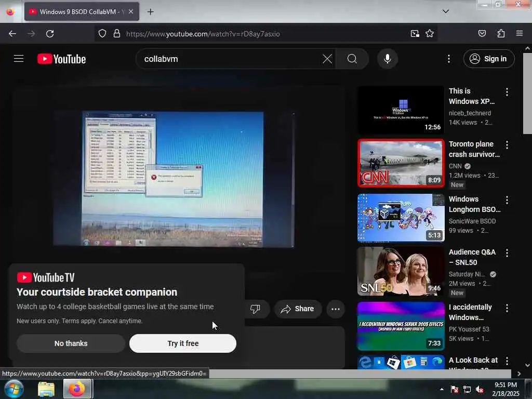Open niceb_technerd channel name
Image resolution: width=532 pixels, height=399 pixels.
coord(470,113)
